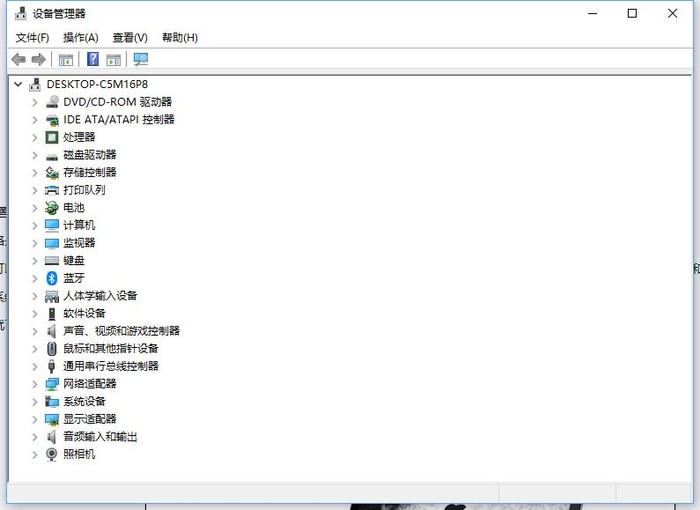Click the keyboard (键盘) category icon
Image resolution: width=700 pixels, height=510 pixels.
click(52, 261)
